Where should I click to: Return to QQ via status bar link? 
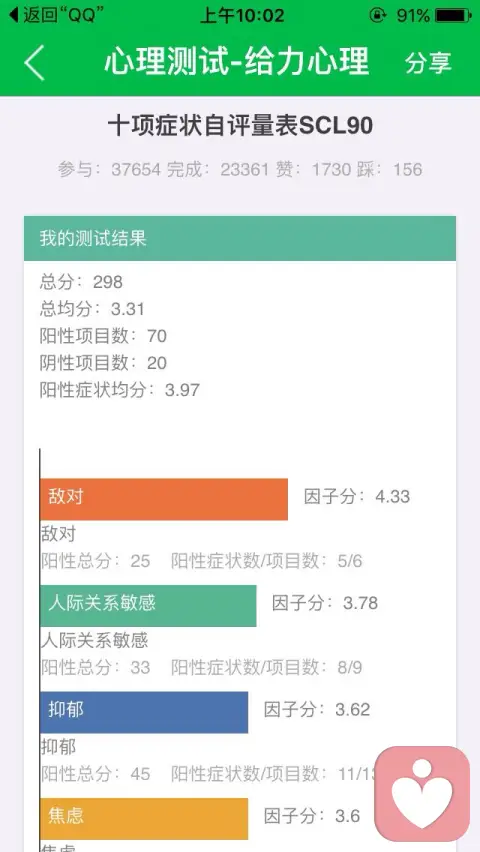(x=53, y=15)
